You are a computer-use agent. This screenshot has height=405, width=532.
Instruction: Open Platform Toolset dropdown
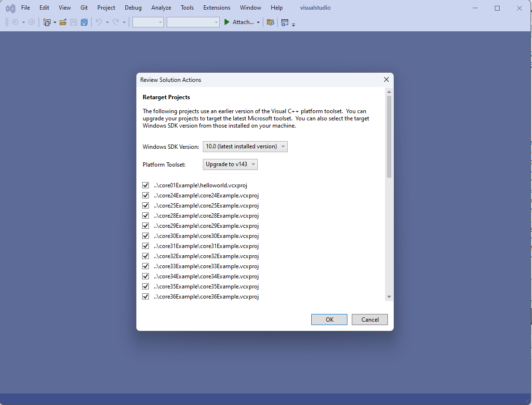(230, 164)
